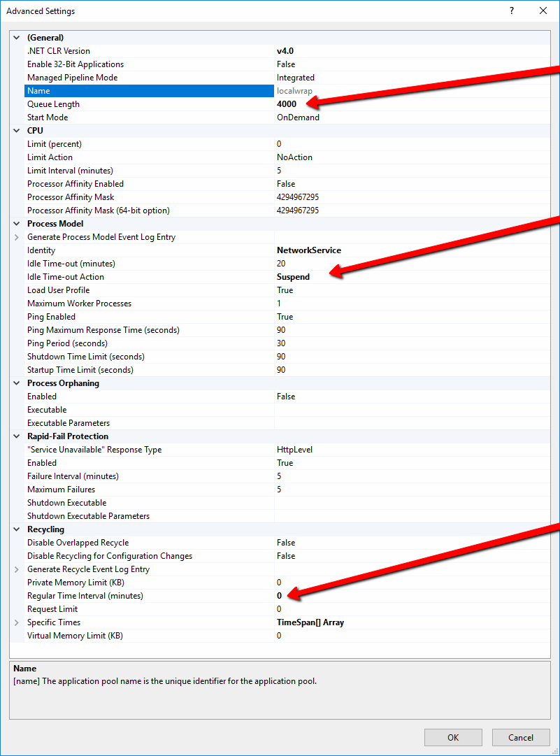560x756 pixels.
Task: Click the Cancel button
Action: (521, 737)
